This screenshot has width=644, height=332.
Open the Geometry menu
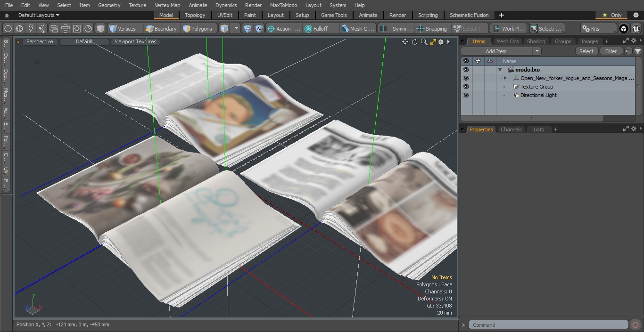click(109, 5)
